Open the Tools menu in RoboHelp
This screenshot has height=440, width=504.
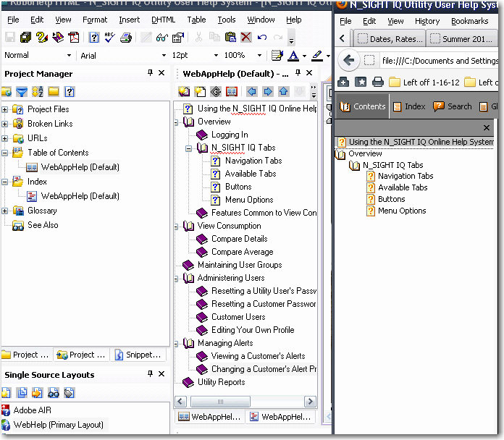pos(226,20)
